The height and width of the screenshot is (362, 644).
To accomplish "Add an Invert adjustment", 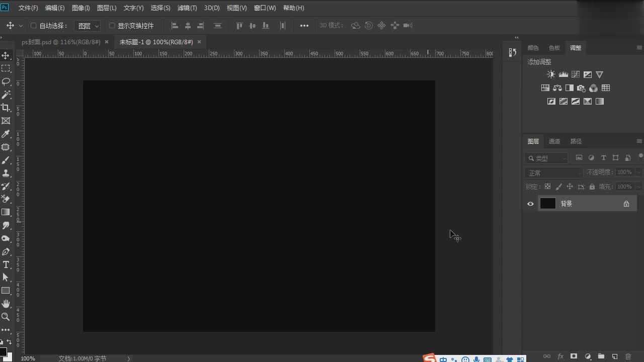I will pos(551,102).
